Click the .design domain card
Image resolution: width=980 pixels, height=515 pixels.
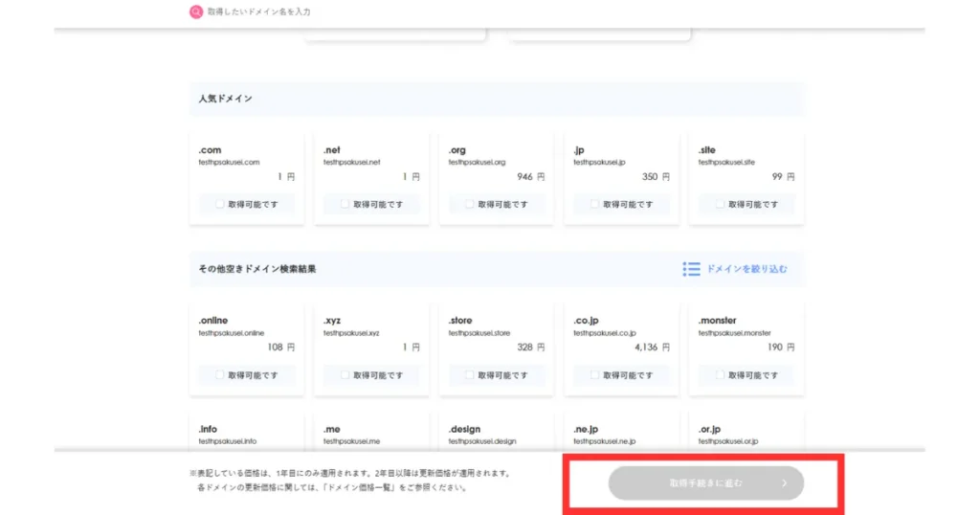click(496, 434)
